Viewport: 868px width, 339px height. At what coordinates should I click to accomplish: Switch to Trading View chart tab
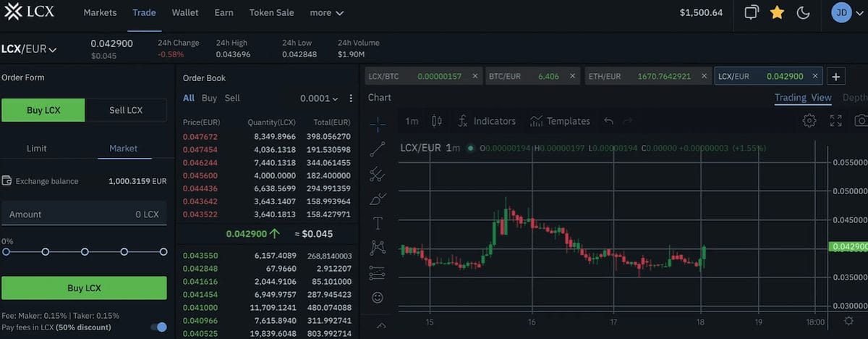(x=803, y=98)
